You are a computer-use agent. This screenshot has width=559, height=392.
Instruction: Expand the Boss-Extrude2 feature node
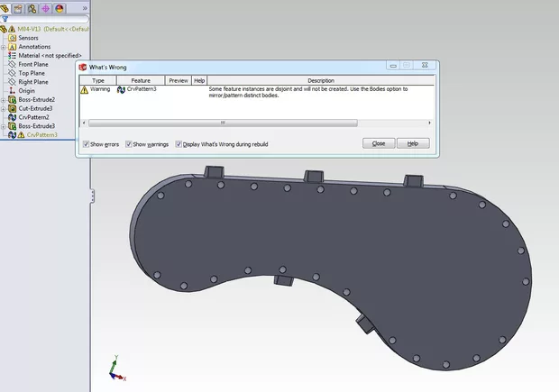click(4, 99)
